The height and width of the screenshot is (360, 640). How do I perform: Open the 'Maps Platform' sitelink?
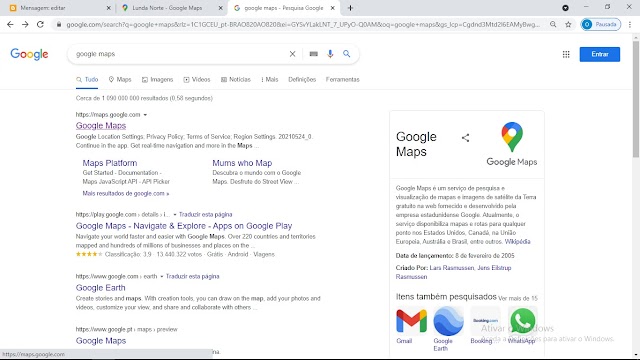tap(110, 163)
